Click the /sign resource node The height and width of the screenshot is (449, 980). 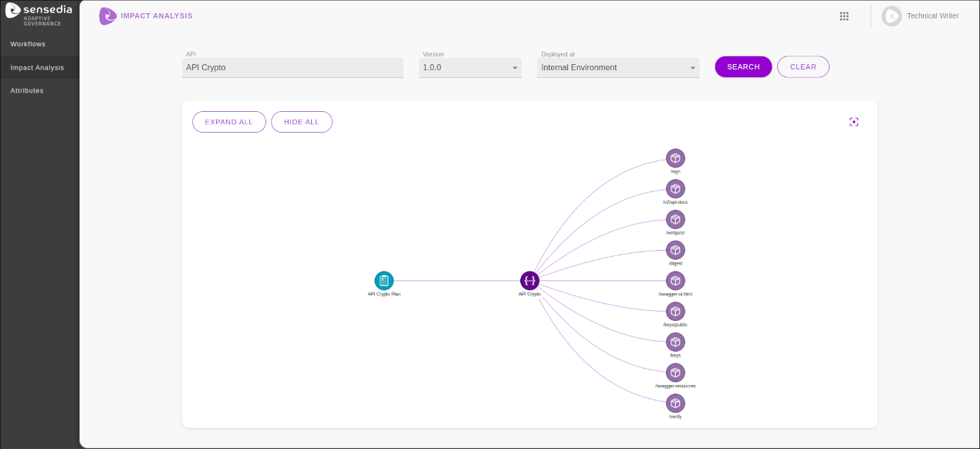point(675,158)
